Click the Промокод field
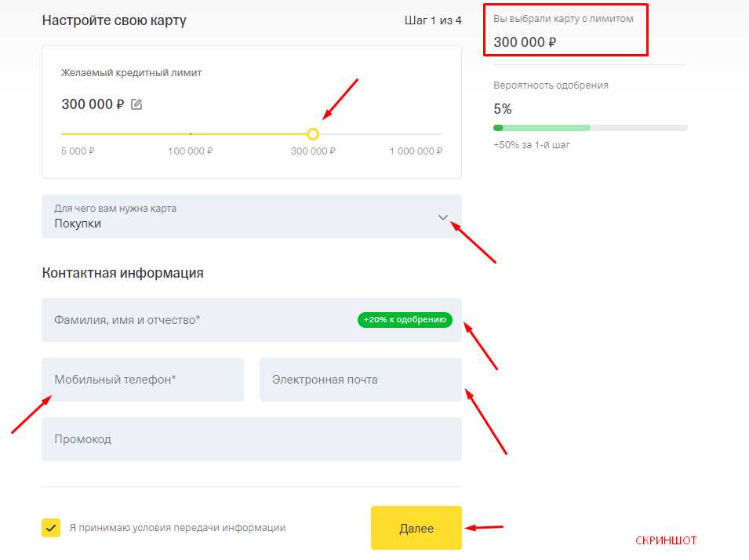This screenshot has width=749, height=560. click(252, 439)
